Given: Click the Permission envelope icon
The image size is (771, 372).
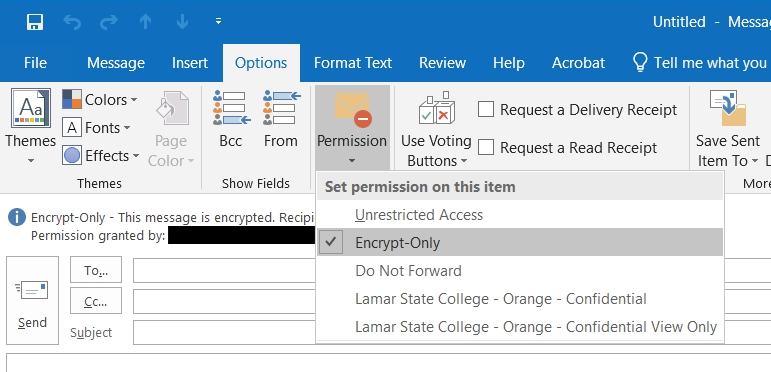Looking at the screenshot, I should pos(353,109).
